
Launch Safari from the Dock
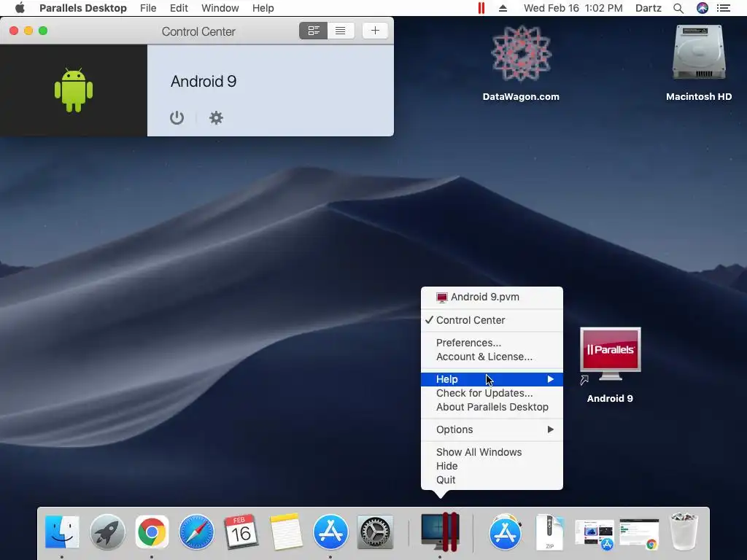pyautogui.click(x=196, y=532)
